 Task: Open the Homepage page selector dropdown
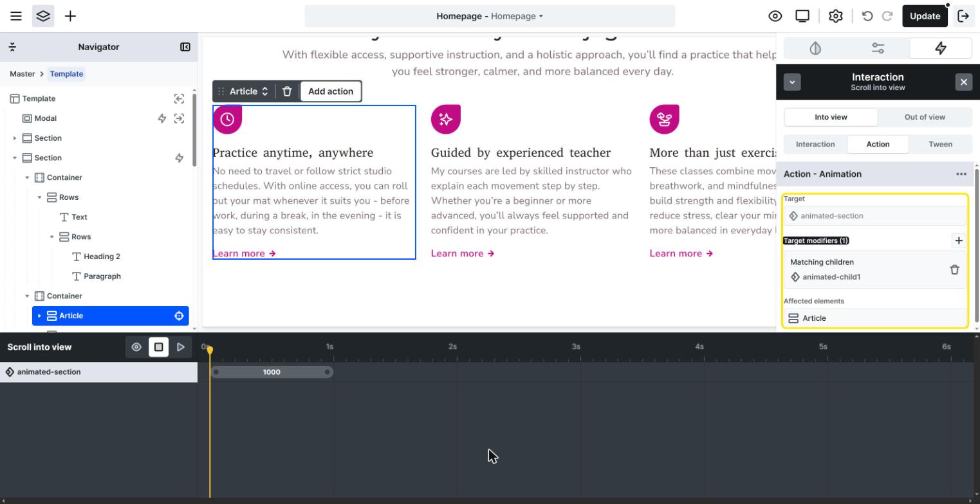coord(490,16)
